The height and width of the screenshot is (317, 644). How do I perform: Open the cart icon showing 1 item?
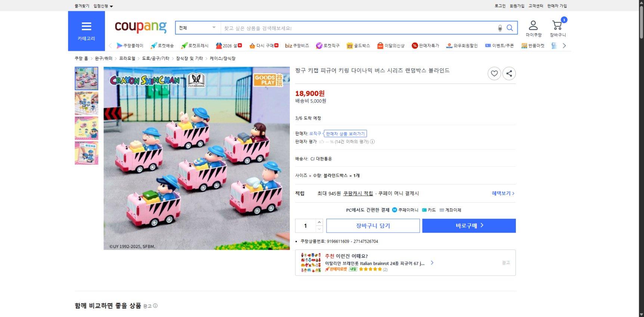(557, 25)
